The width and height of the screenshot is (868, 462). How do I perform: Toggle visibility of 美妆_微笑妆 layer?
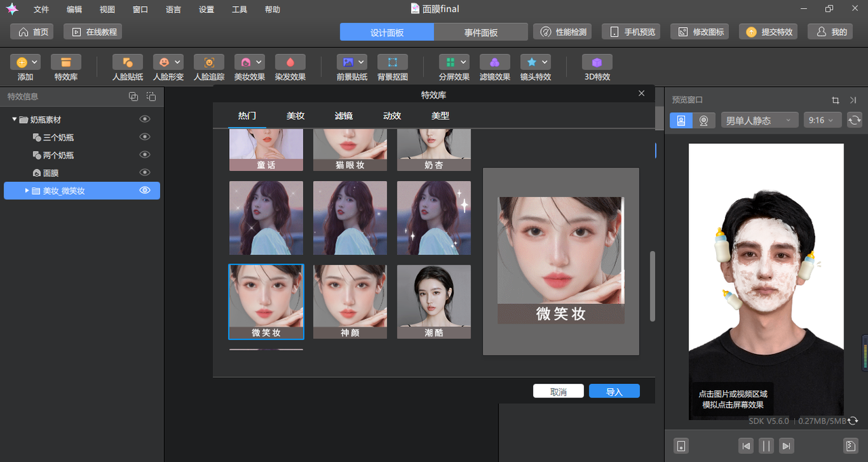click(x=144, y=191)
